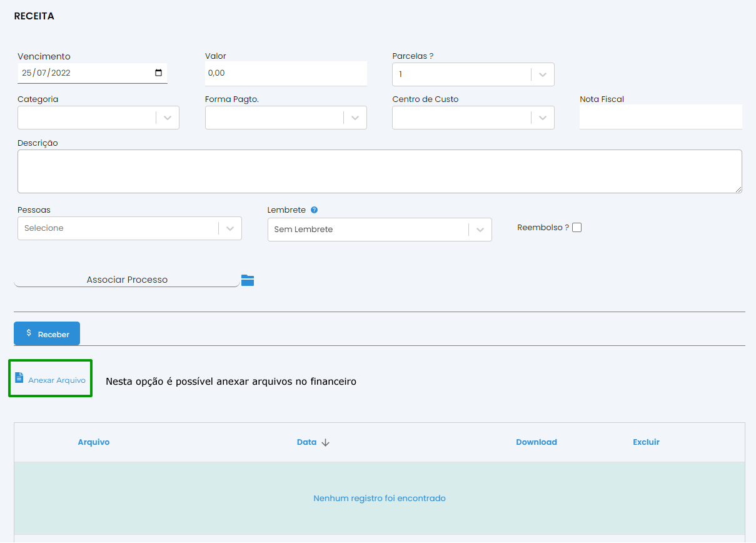Expand the Parcelas dropdown

click(x=542, y=74)
